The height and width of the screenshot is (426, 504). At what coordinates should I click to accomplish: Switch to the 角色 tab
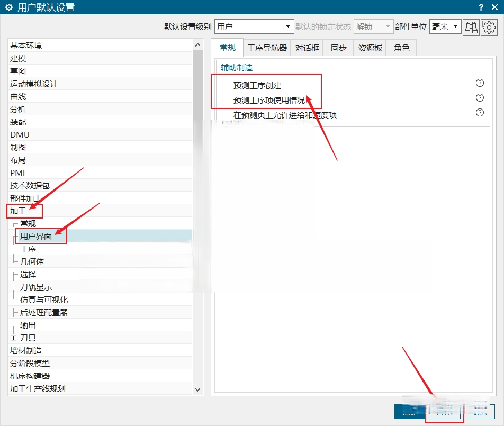(x=401, y=48)
